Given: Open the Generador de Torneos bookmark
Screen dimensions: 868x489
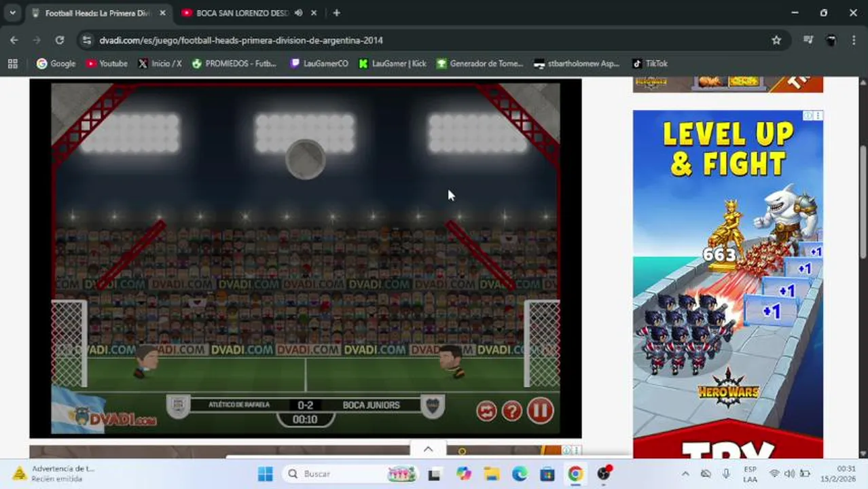Looking at the screenshot, I should point(480,63).
